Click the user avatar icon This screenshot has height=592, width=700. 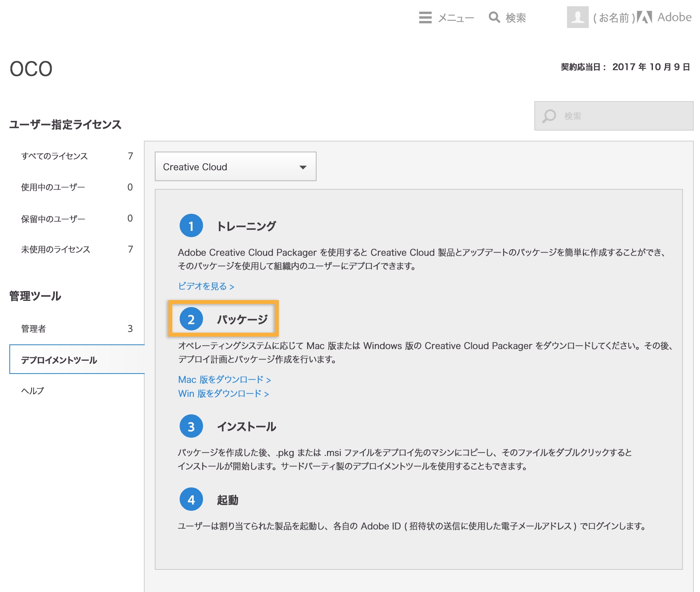[x=577, y=17]
